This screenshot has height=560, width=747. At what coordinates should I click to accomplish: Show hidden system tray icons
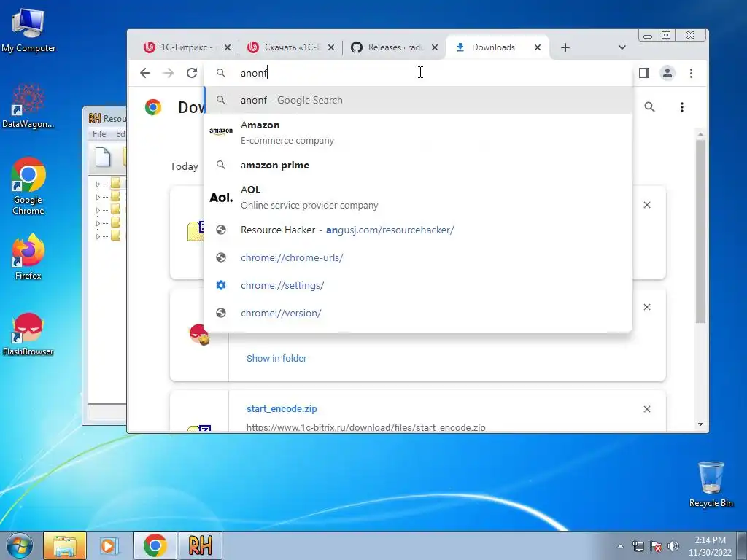(620, 546)
